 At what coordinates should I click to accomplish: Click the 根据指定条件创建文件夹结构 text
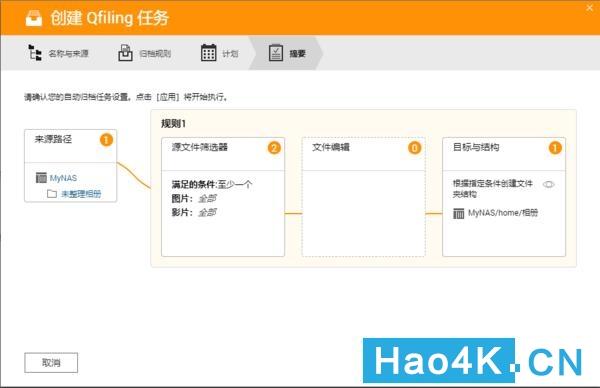pos(492,189)
